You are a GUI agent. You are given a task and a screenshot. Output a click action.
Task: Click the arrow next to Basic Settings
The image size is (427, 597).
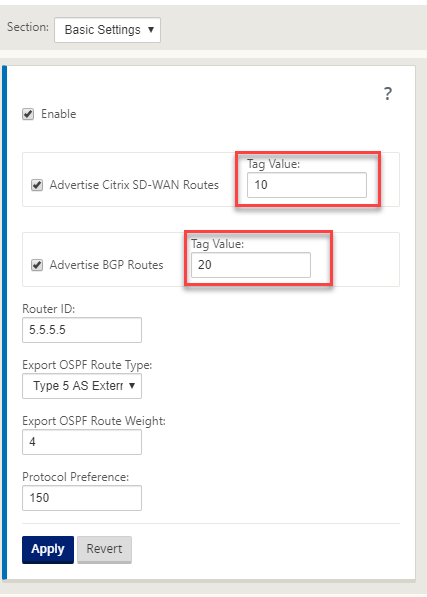coord(151,29)
